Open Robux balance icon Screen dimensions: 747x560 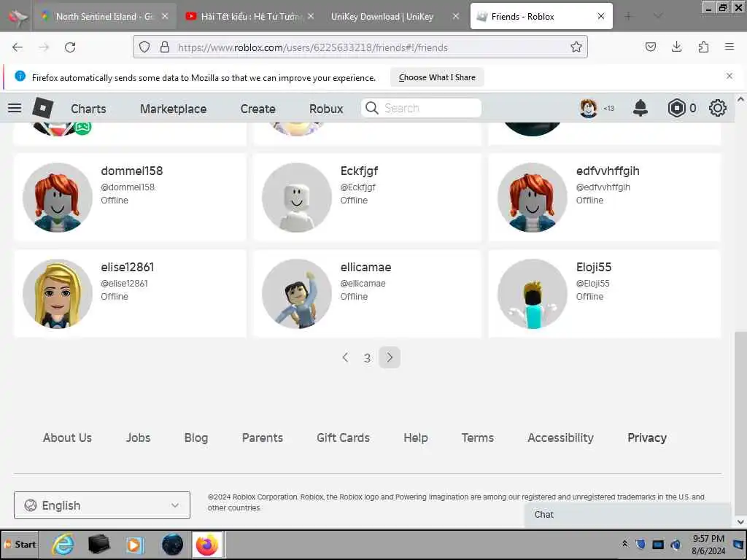coord(676,108)
